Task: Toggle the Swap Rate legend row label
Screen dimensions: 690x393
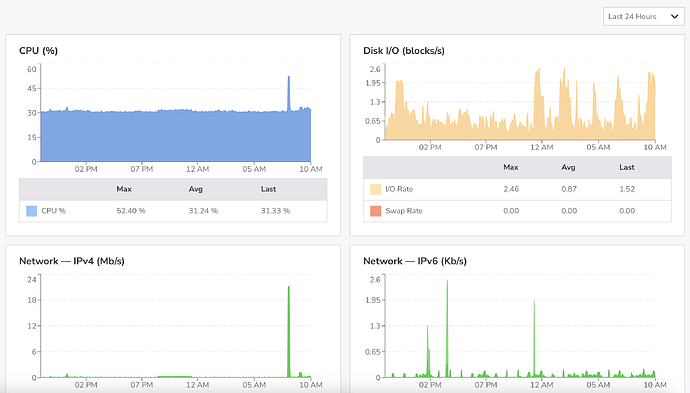Action: pyautogui.click(x=404, y=211)
